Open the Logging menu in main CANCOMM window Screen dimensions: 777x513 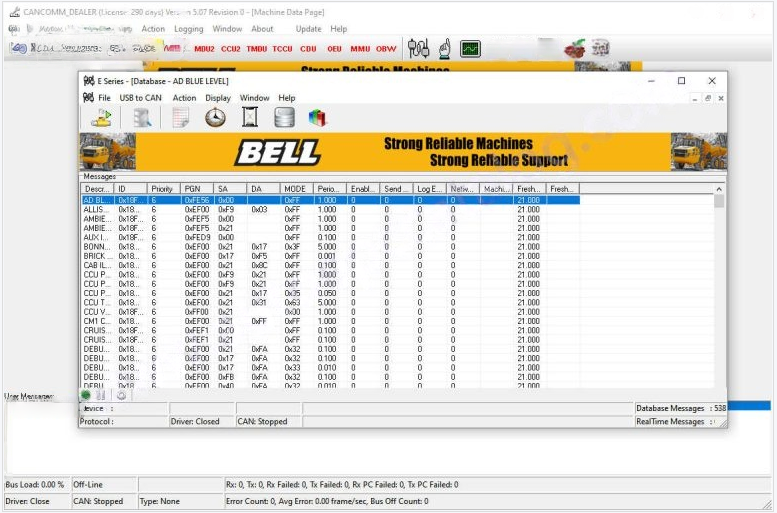pyautogui.click(x=189, y=29)
